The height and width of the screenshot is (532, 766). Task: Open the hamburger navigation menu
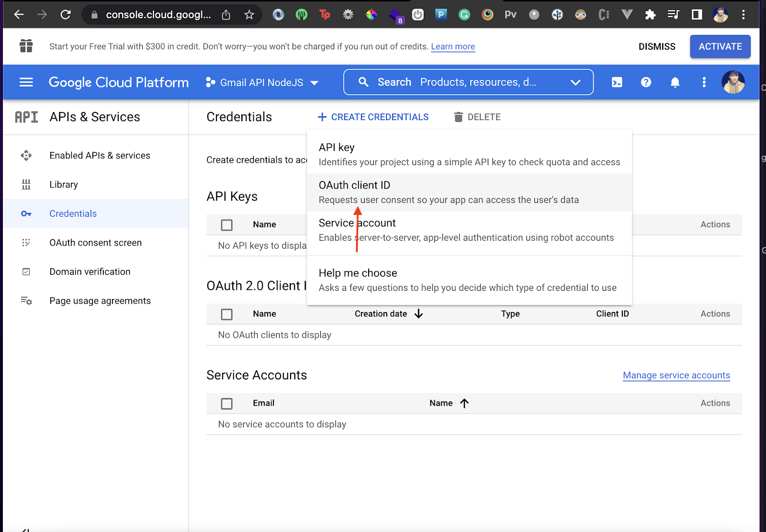[26, 82]
